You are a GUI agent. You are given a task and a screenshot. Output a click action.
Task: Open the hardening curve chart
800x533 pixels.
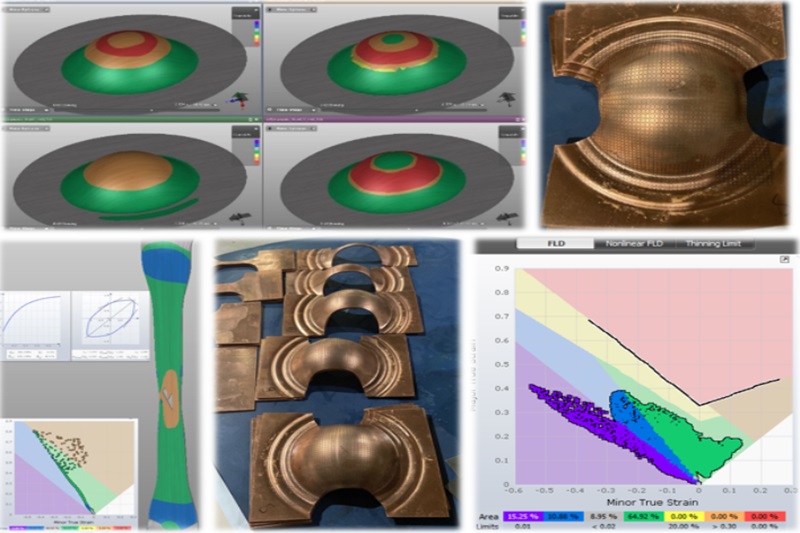point(35,325)
